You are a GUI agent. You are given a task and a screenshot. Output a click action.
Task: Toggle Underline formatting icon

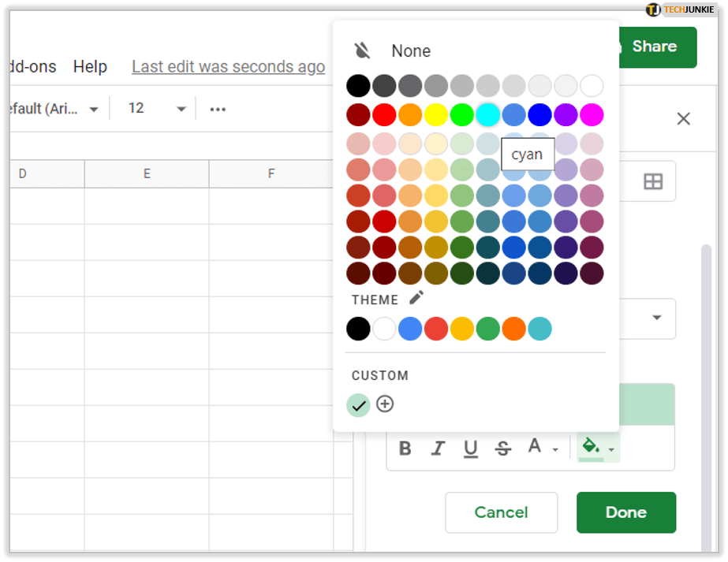pyautogui.click(x=471, y=448)
